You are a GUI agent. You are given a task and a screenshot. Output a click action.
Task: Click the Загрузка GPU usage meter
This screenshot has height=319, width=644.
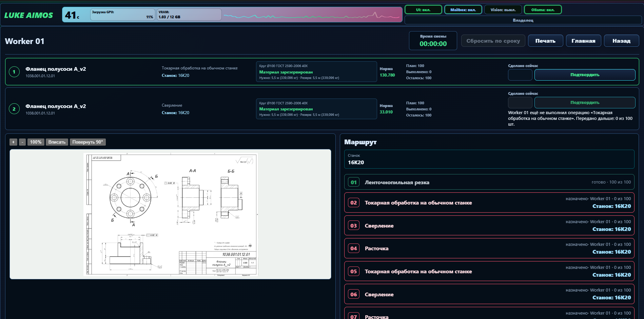click(x=123, y=15)
